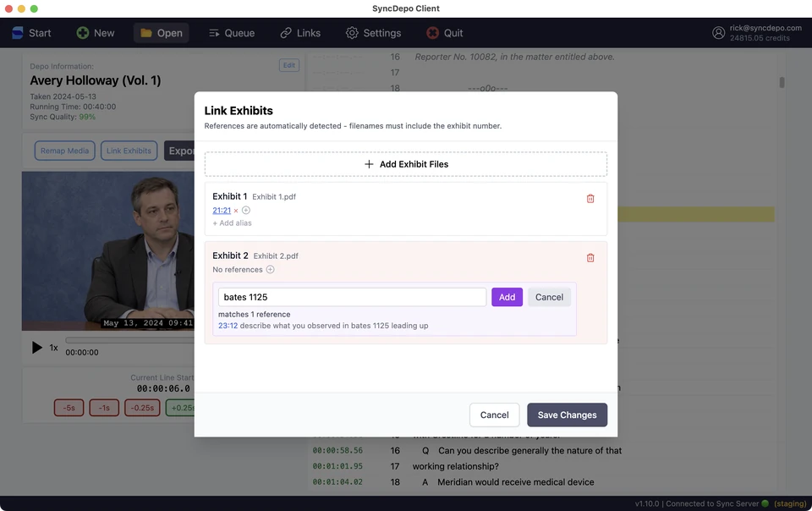Cancel the alias entry
812x511 pixels.
click(x=549, y=297)
